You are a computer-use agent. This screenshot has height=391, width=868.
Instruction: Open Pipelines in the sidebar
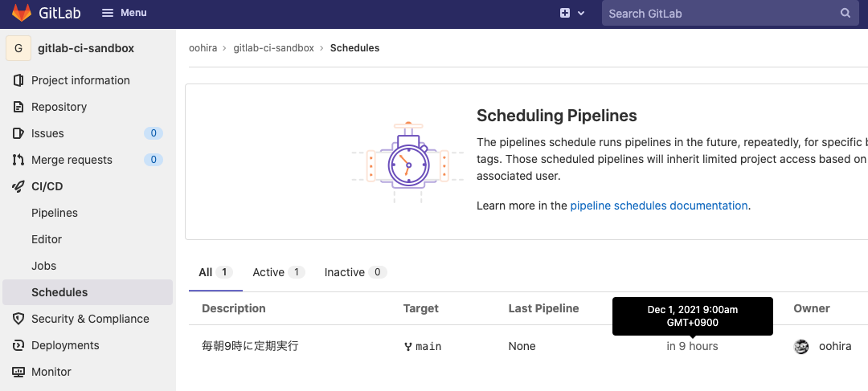click(x=55, y=213)
